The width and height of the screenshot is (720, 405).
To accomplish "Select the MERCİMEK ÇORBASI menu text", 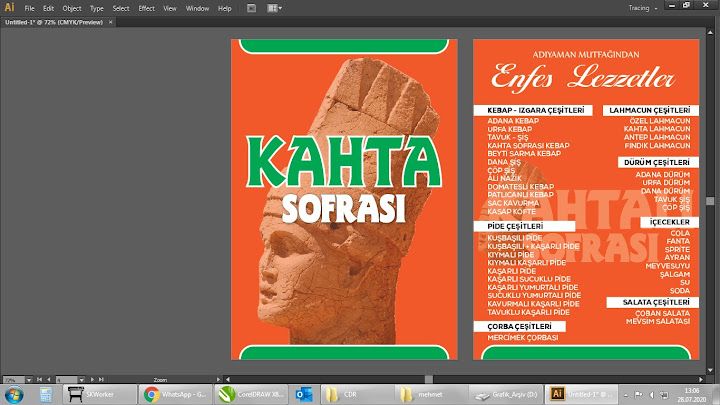I will (523, 338).
